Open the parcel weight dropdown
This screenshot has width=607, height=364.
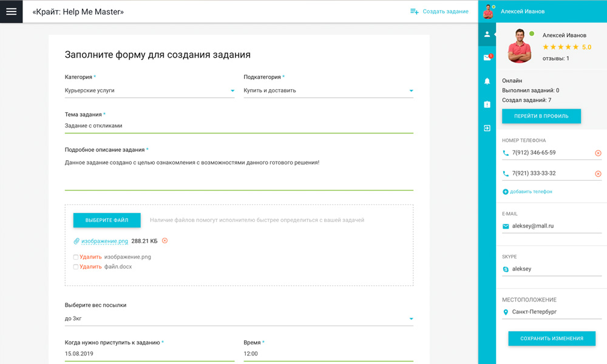(239, 318)
